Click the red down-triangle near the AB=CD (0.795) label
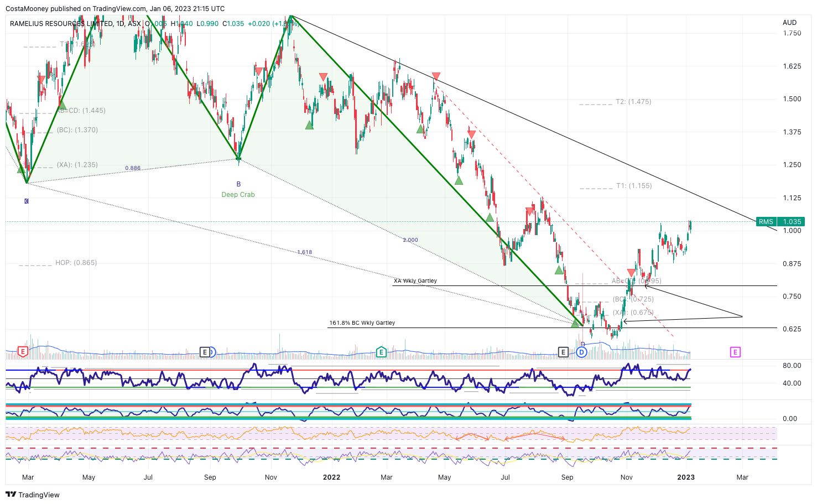This screenshot has height=504, width=817. (x=631, y=273)
